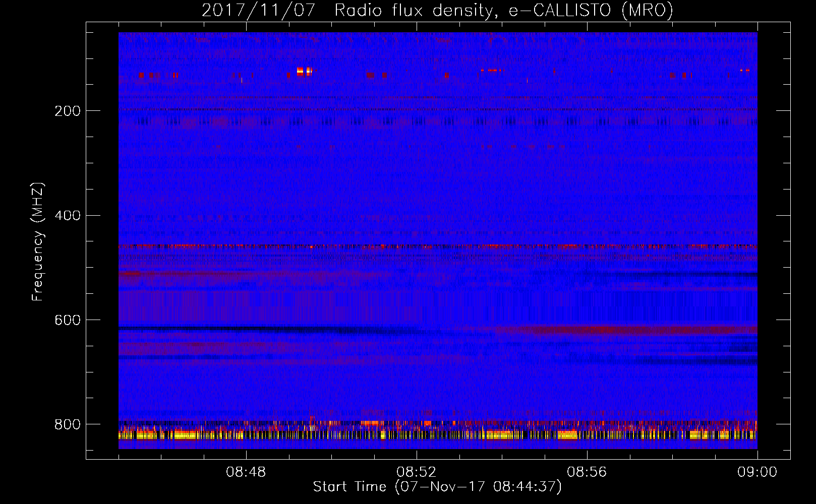
Task: Click the 200 frequency tick label
Action: 68,111
